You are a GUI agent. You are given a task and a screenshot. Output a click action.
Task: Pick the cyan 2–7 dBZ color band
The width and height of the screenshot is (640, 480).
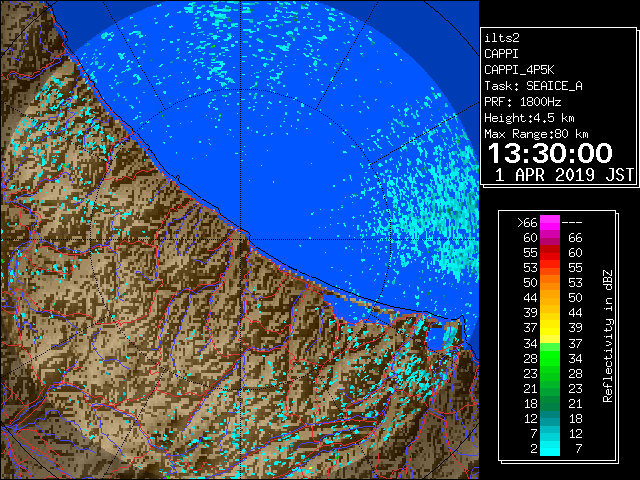(550, 449)
